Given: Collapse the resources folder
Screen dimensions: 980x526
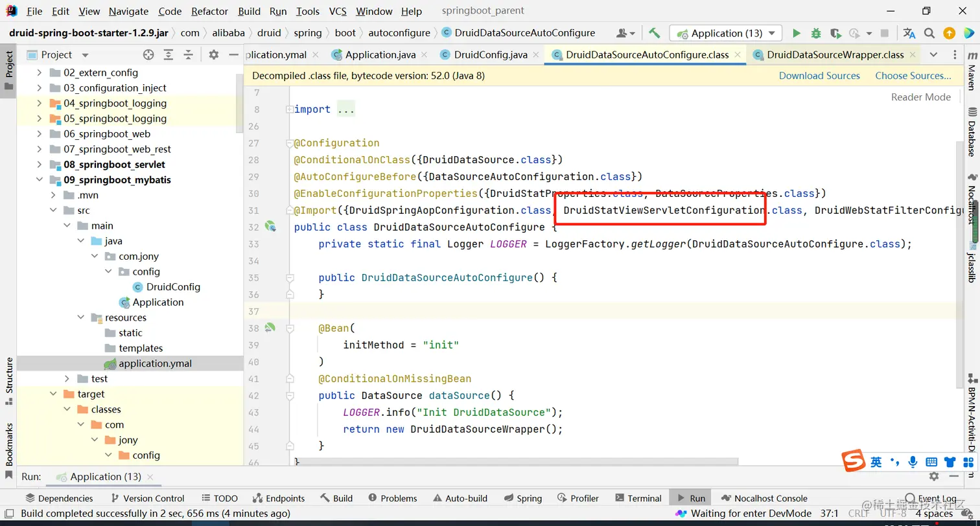Looking at the screenshot, I should (x=80, y=317).
